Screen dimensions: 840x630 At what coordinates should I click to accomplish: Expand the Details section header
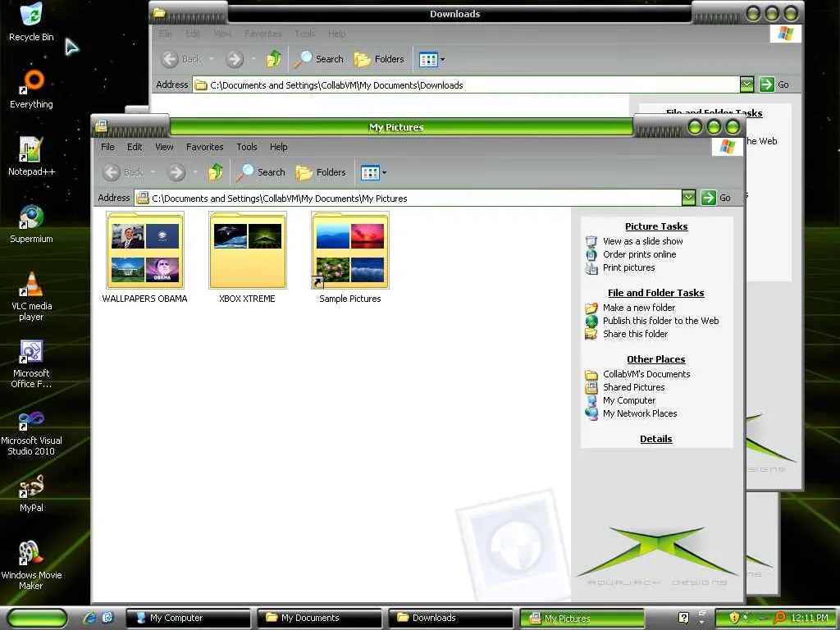click(x=655, y=439)
